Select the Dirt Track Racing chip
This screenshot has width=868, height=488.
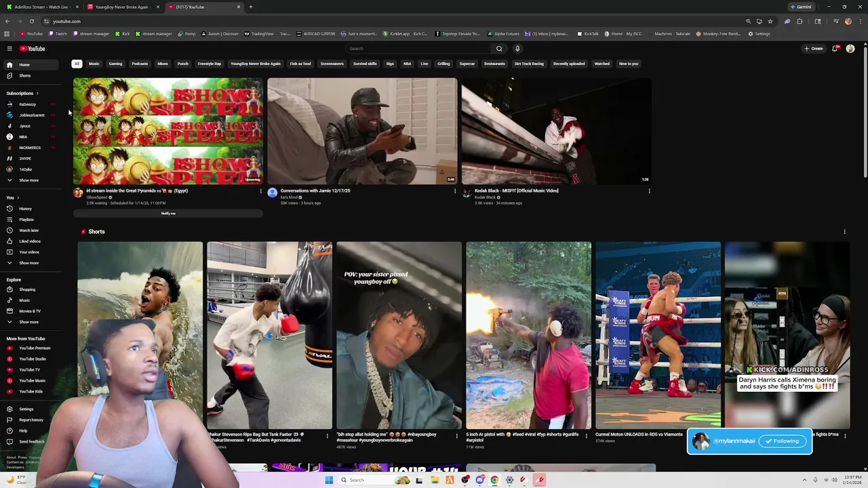[x=529, y=64]
